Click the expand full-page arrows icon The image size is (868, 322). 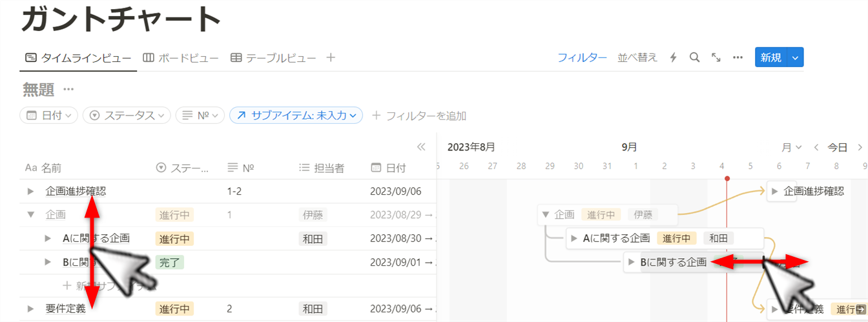(716, 57)
